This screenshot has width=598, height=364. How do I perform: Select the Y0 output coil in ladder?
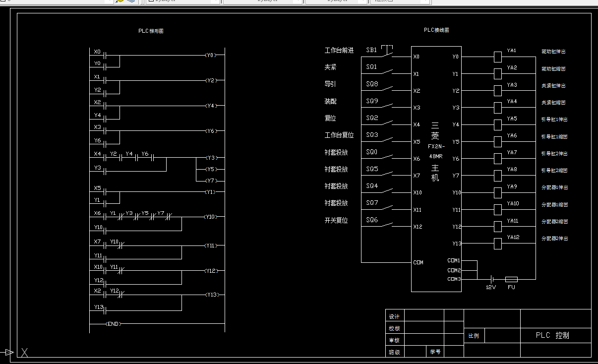(211, 55)
